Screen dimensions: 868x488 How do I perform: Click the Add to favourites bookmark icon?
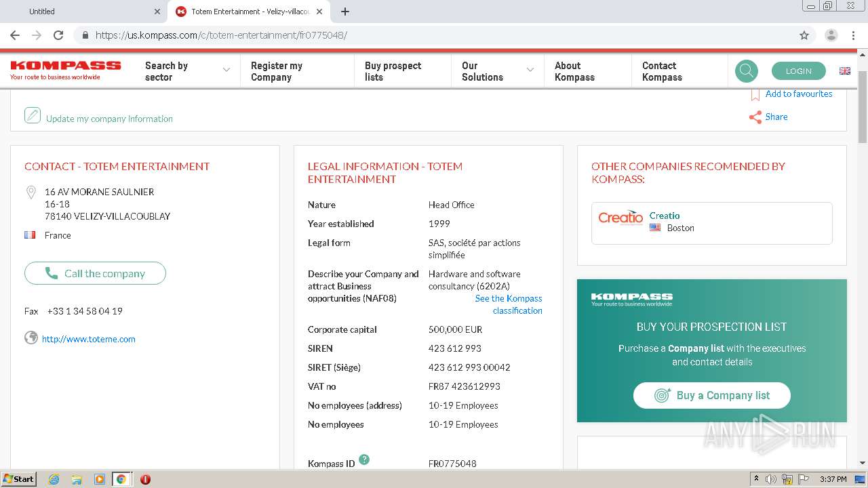(755, 95)
